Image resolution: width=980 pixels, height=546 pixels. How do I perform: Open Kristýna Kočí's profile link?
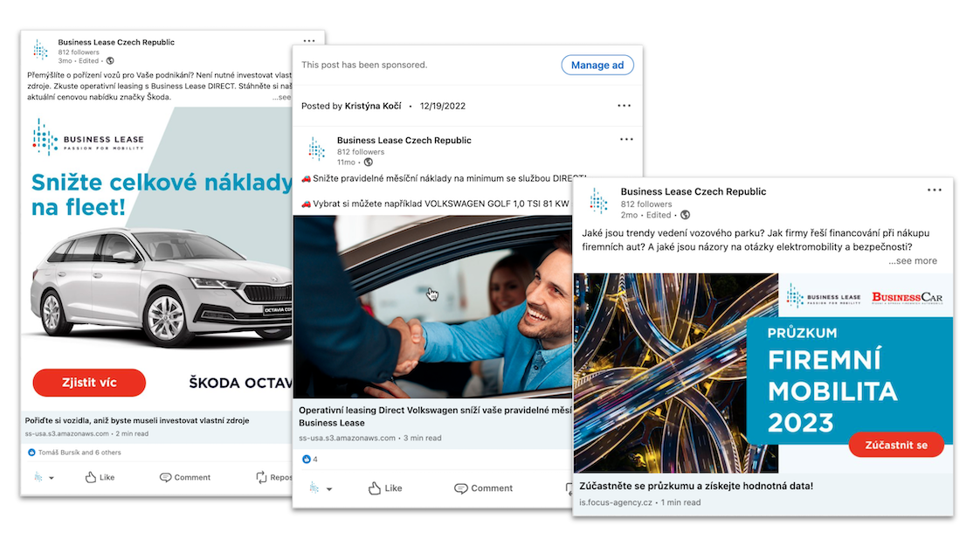point(373,106)
